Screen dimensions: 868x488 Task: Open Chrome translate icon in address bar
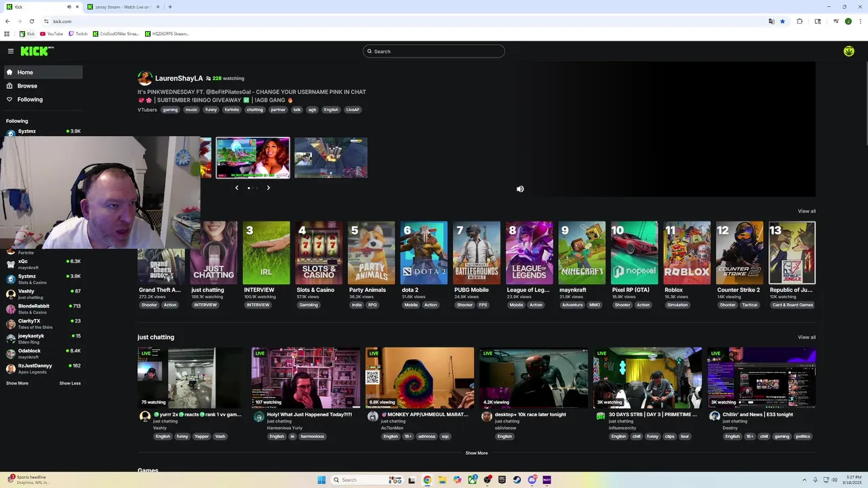pyautogui.click(x=771, y=21)
